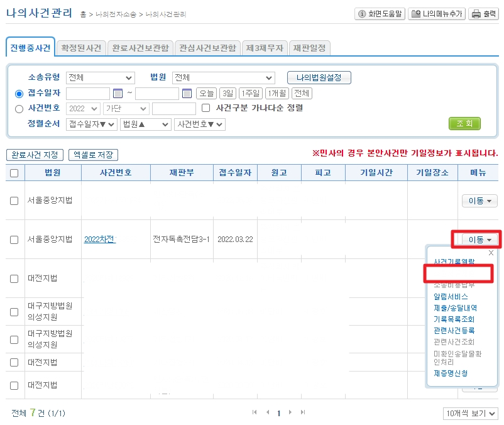Go to last page of results
Viewport: 504px width, 425px height.
coord(303,412)
